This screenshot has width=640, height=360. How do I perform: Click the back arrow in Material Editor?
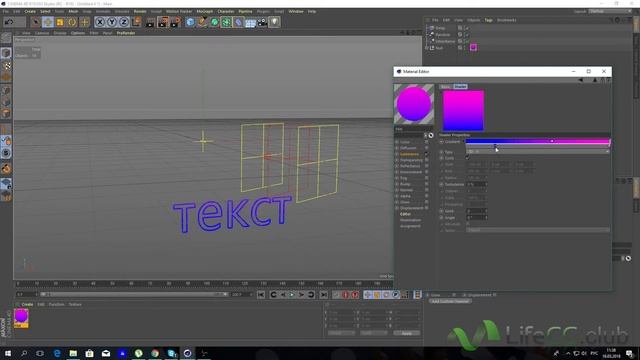(580, 80)
